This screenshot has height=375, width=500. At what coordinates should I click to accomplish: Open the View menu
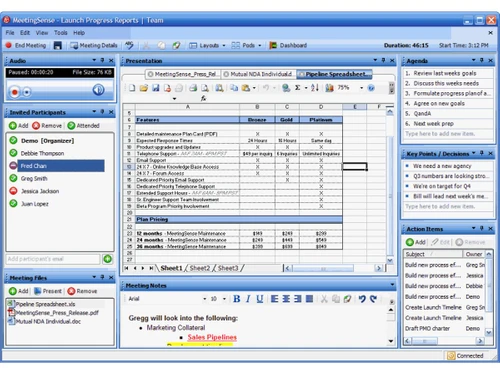[x=42, y=33]
